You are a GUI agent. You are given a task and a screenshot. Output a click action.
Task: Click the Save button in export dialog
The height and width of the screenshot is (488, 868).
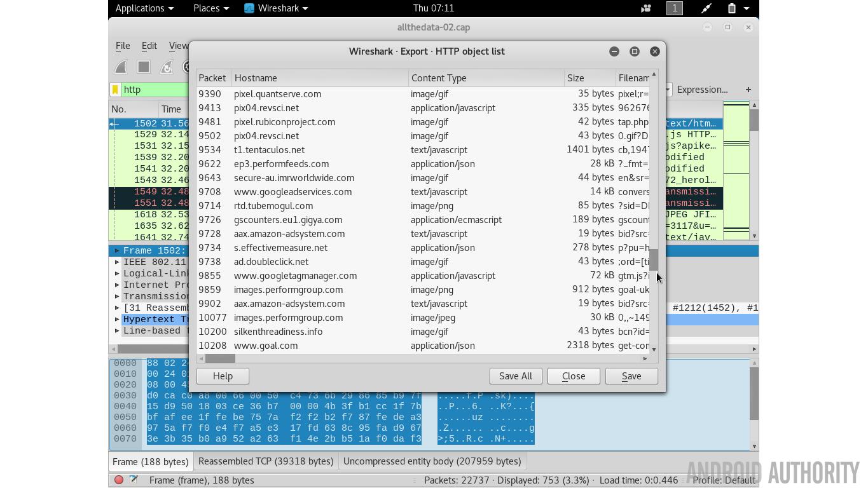(x=631, y=376)
